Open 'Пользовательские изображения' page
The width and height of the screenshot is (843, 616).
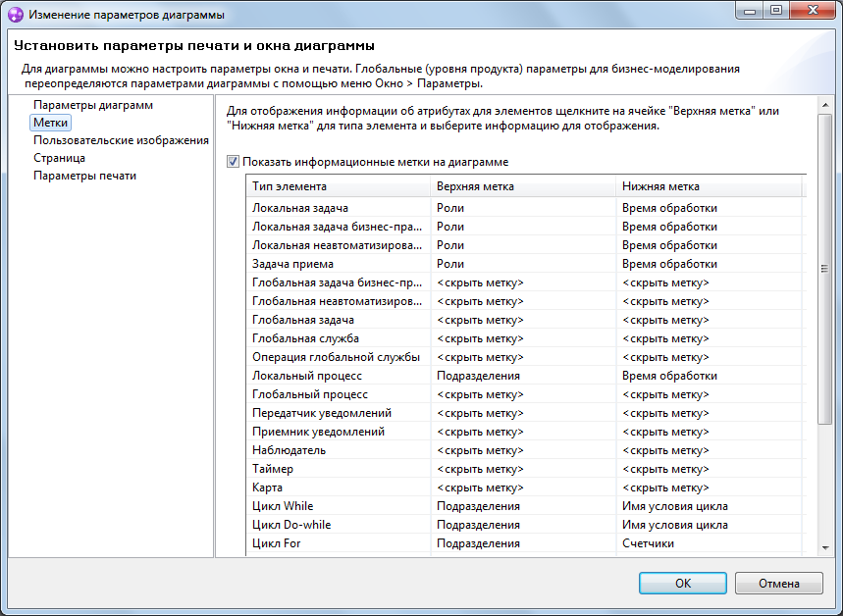(x=121, y=140)
